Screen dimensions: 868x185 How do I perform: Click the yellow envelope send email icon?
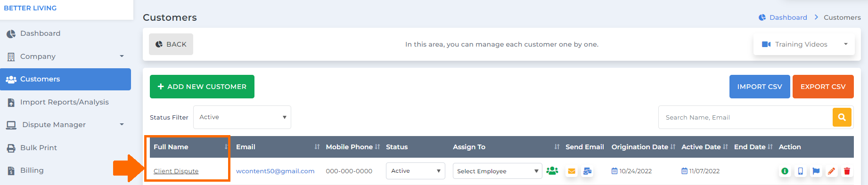(x=572, y=171)
